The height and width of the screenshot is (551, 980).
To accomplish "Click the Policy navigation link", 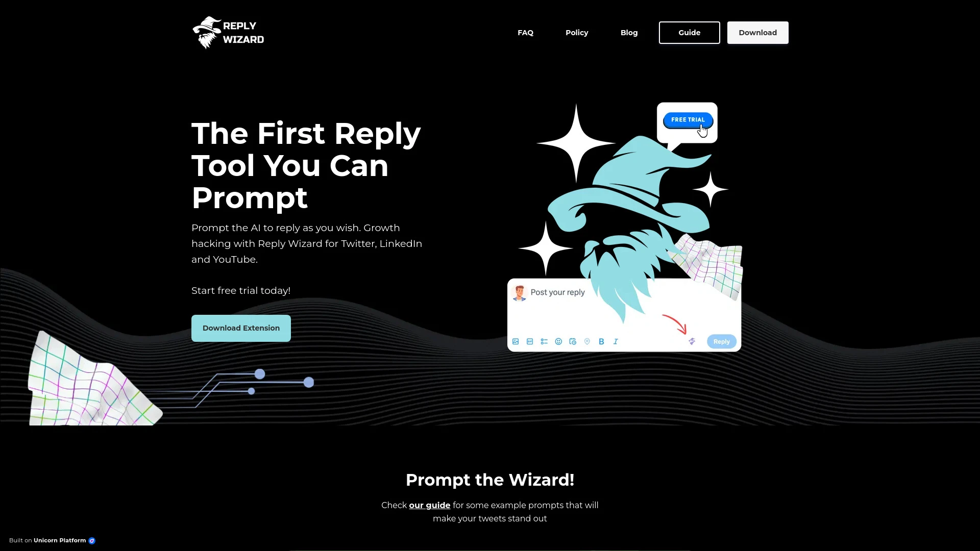I will point(577,32).
